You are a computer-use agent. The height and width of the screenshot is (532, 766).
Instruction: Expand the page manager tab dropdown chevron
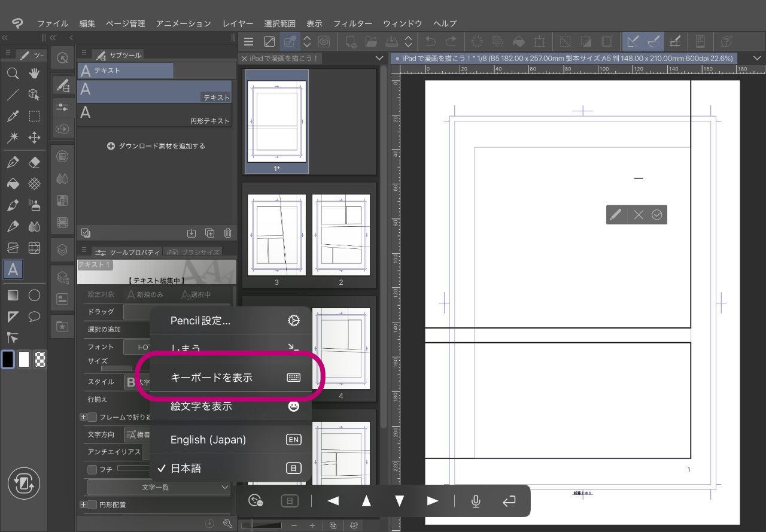pyautogui.click(x=379, y=58)
